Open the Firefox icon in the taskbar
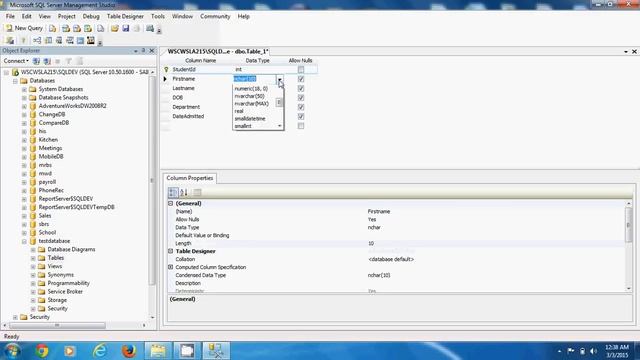Image resolution: width=640 pixels, height=360 pixels. pyautogui.click(x=129, y=351)
